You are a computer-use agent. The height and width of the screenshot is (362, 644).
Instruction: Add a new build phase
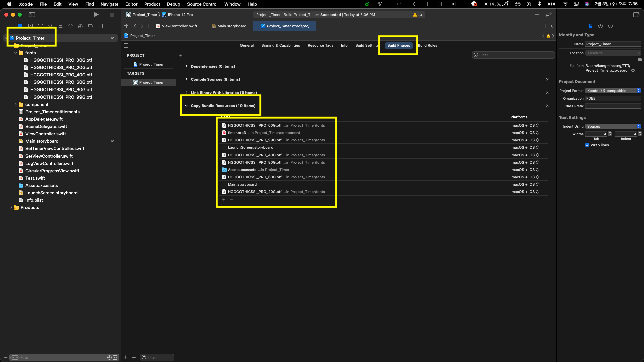click(181, 55)
